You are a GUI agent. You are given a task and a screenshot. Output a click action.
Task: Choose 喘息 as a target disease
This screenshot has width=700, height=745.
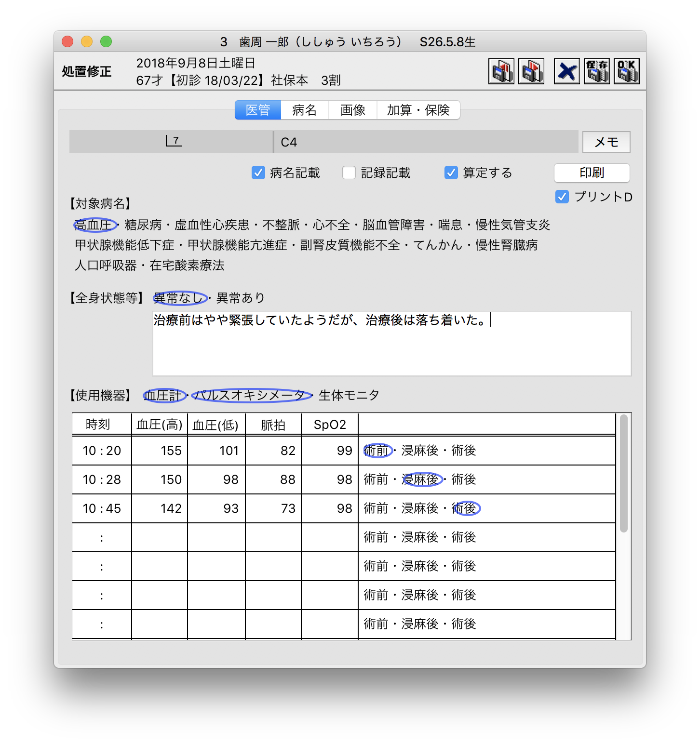[x=450, y=225]
